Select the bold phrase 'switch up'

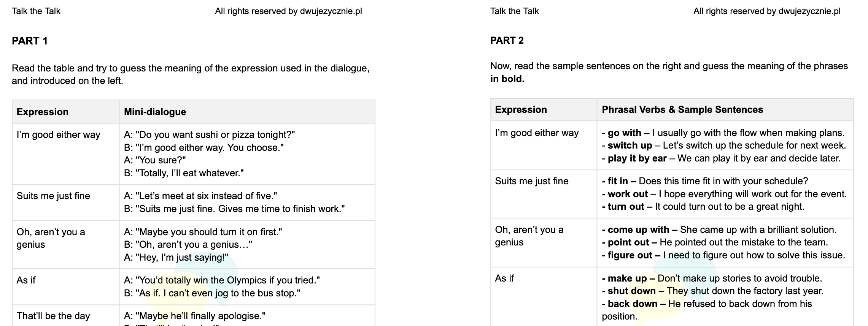pyautogui.click(x=630, y=146)
